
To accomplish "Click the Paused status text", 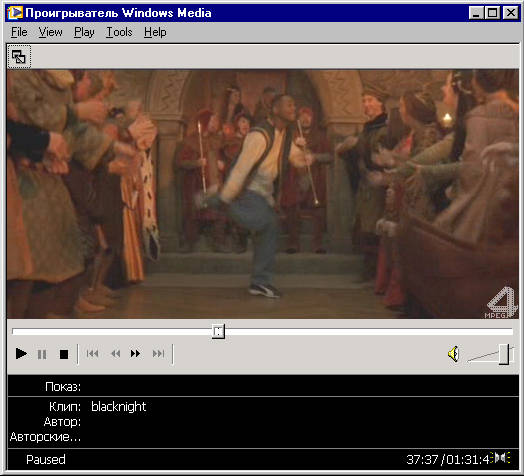I will point(46,459).
